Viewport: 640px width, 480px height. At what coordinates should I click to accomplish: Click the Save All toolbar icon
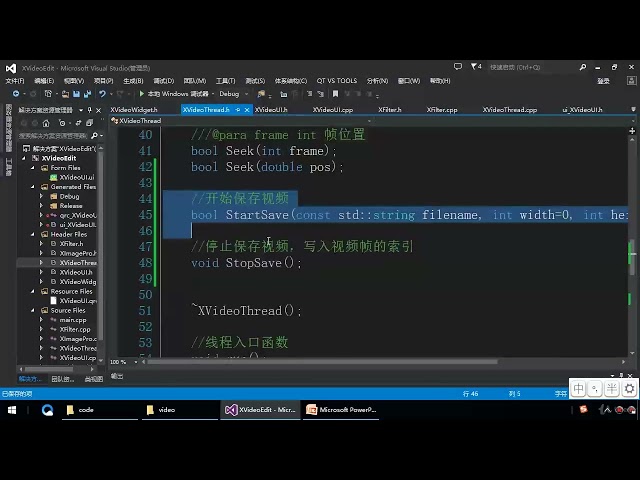(x=87, y=94)
